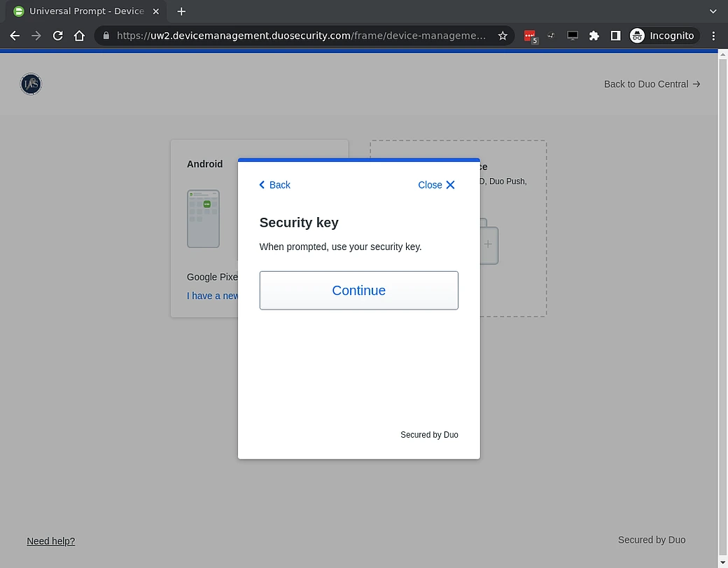728x568 pixels.
Task: Close the Security key dialog
Action: (436, 185)
